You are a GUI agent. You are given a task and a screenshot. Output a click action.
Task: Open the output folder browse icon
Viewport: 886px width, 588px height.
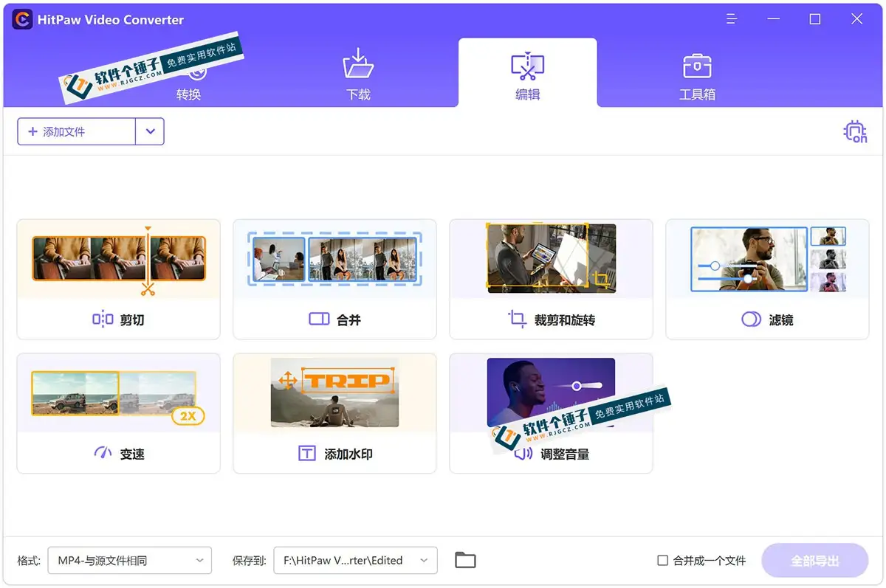(464, 560)
